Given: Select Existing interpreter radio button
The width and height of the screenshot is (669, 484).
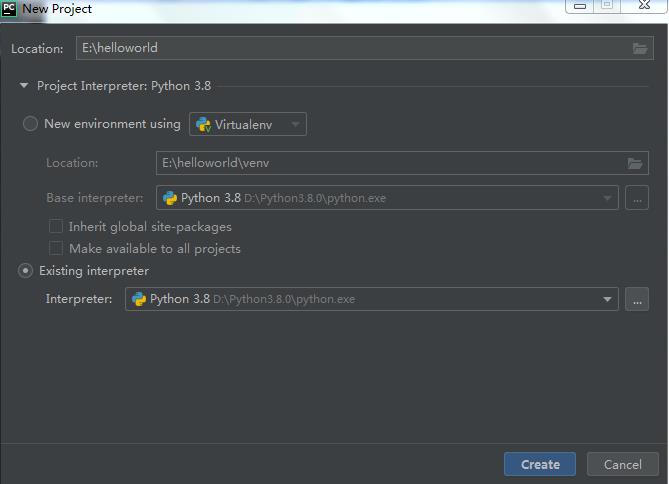Looking at the screenshot, I should [25, 271].
